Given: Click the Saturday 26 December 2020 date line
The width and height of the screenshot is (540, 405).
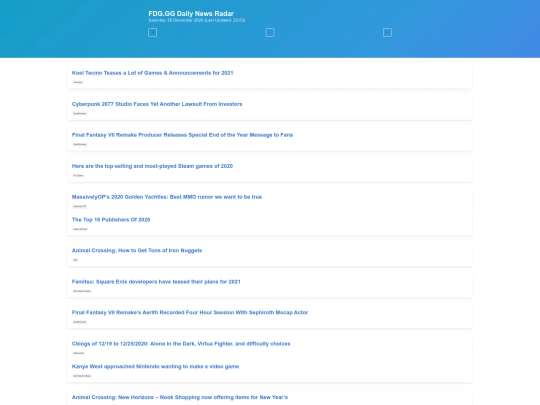Looking at the screenshot, I should [x=197, y=20].
